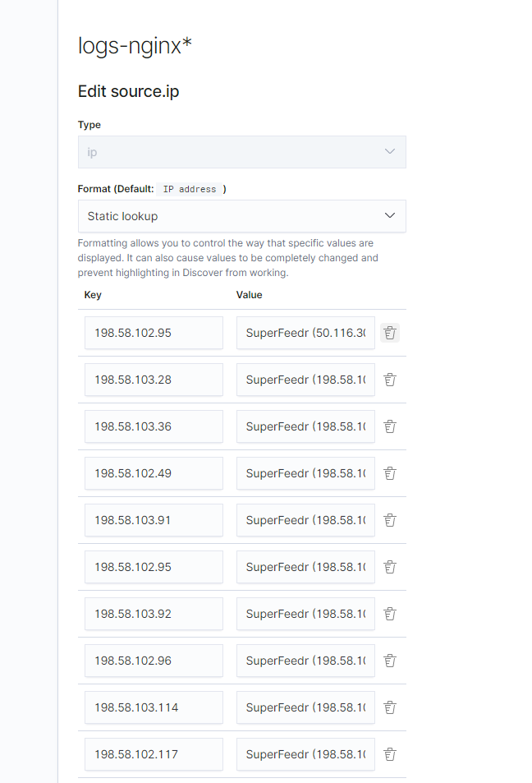The width and height of the screenshot is (532, 783).
Task: Remove the 198.58.102.49 key-value pair
Action: click(x=390, y=473)
